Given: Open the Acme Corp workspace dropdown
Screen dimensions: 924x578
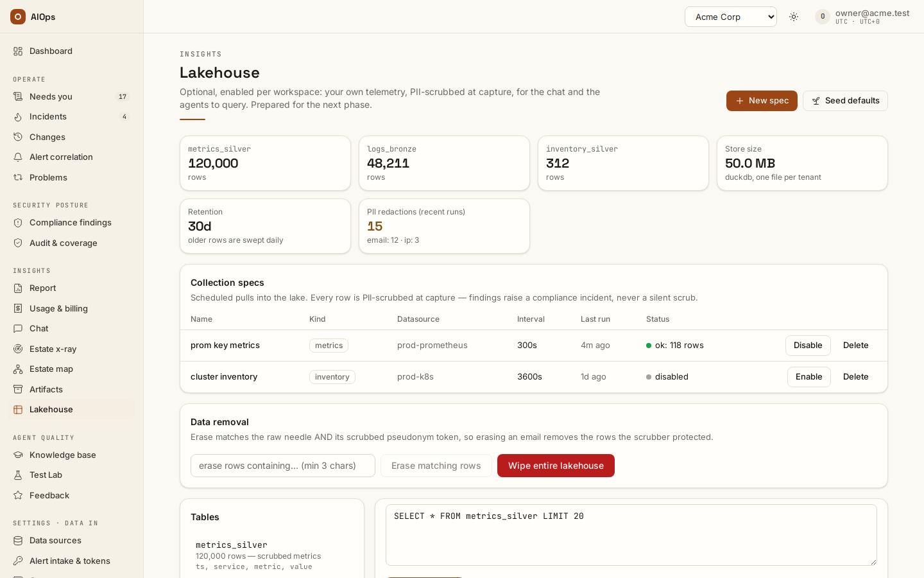Looking at the screenshot, I should pos(731,17).
